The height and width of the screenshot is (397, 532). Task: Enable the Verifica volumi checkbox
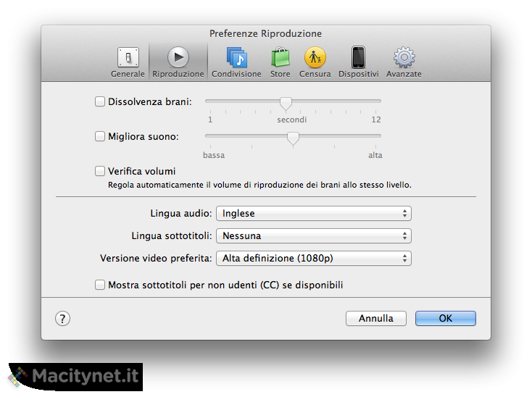tap(100, 171)
